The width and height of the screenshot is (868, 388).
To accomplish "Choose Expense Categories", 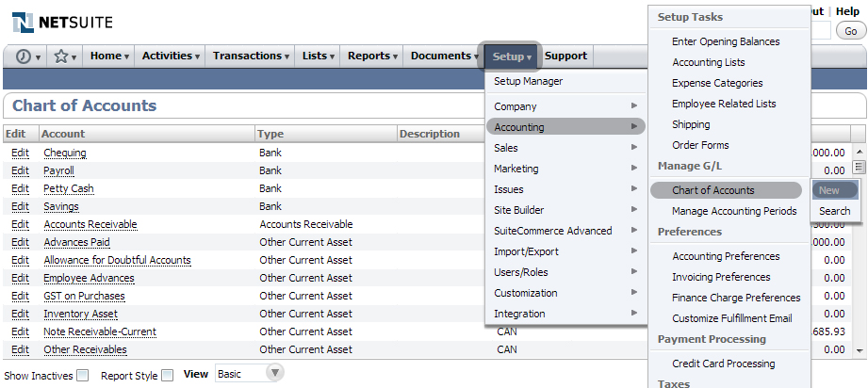I will pyautogui.click(x=717, y=83).
